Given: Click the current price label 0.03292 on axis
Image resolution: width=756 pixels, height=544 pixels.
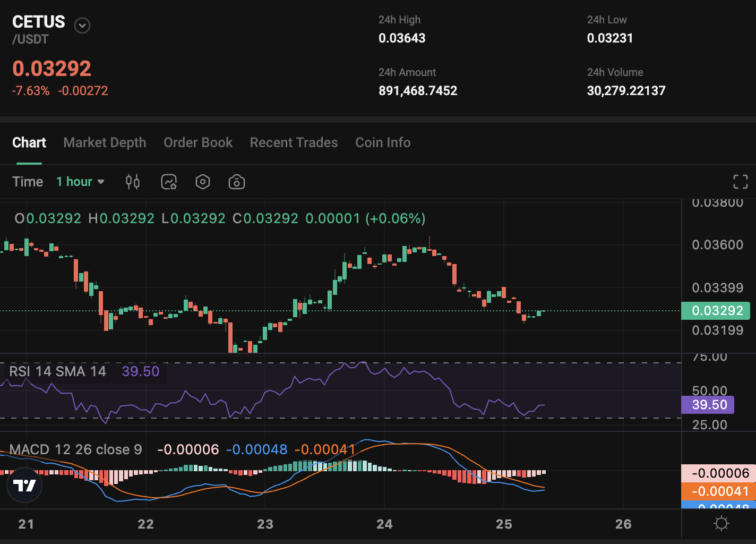Looking at the screenshot, I should point(716,311).
